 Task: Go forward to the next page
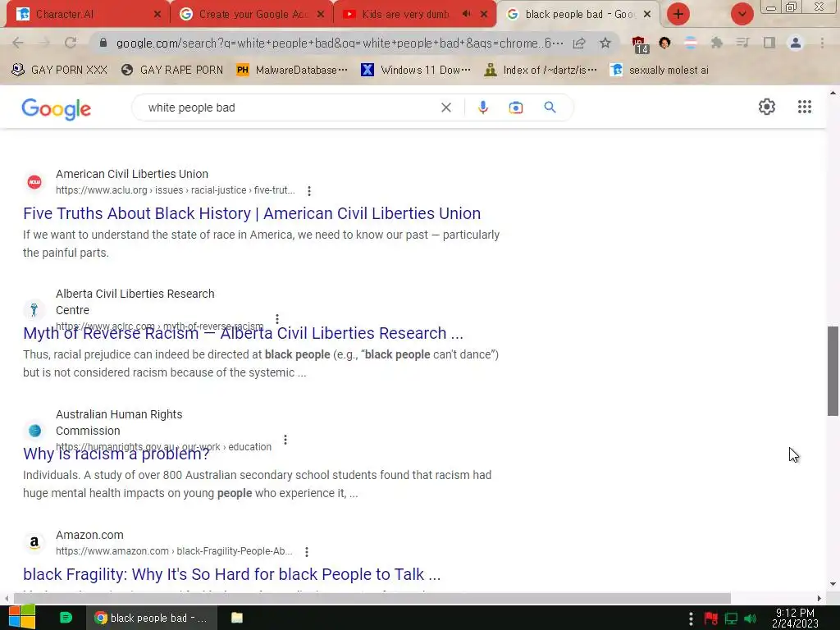(x=44, y=43)
